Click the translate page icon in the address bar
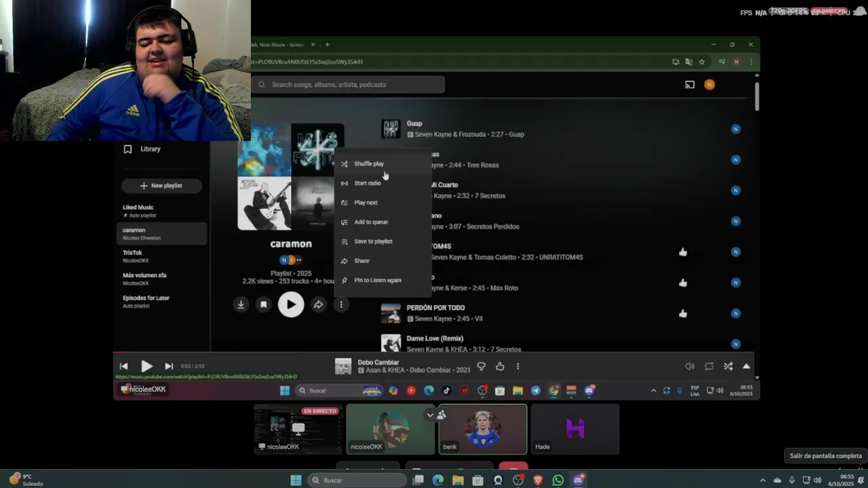The height and width of the screenshot is (488, 868). (689, 62)
